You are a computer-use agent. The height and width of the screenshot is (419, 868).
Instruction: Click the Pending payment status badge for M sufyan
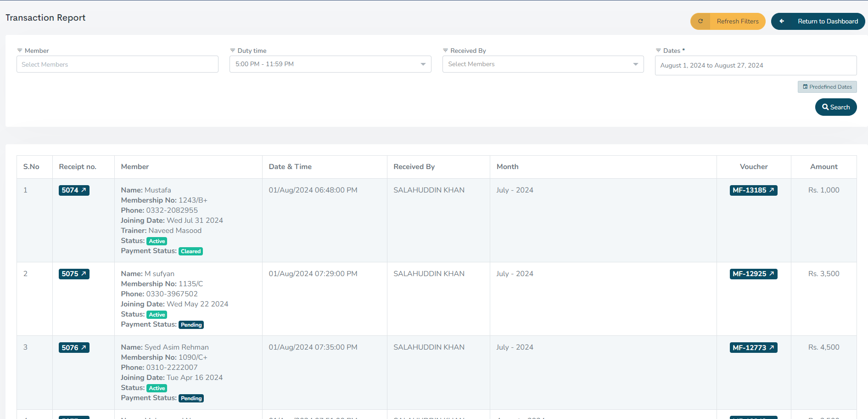191,325
